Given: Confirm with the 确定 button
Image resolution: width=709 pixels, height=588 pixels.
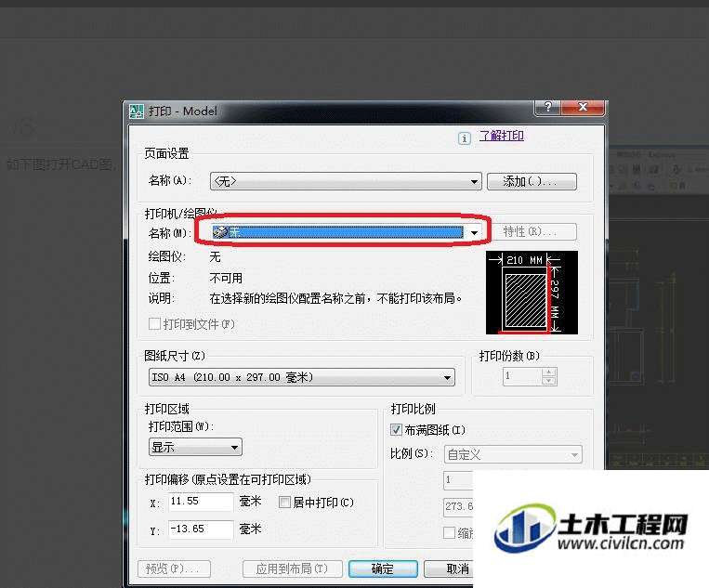Looking at the screenshot, I should (x=383, y=568).
